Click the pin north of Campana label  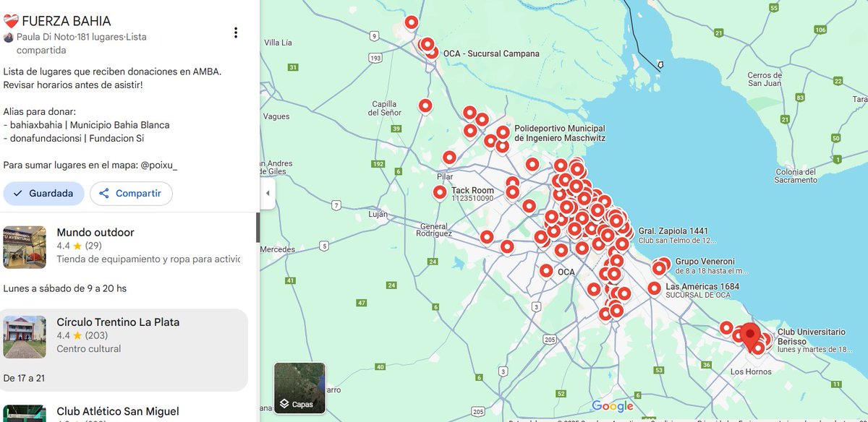click(412, 22)
